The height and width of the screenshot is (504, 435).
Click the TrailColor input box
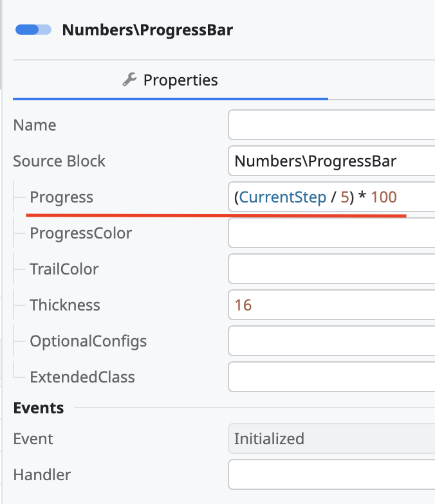pyautogui.click(x=331, y=269)
